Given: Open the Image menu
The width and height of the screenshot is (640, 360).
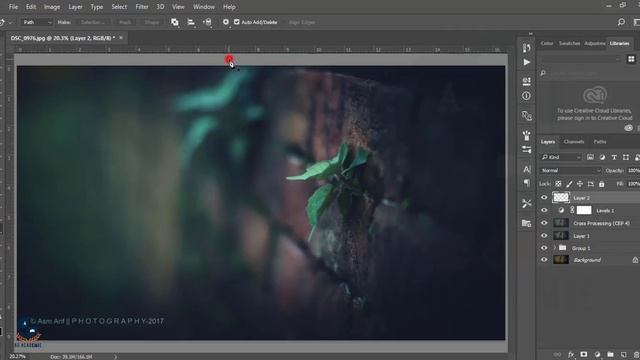Looking at the screenshot, I should tap(52, 7).
